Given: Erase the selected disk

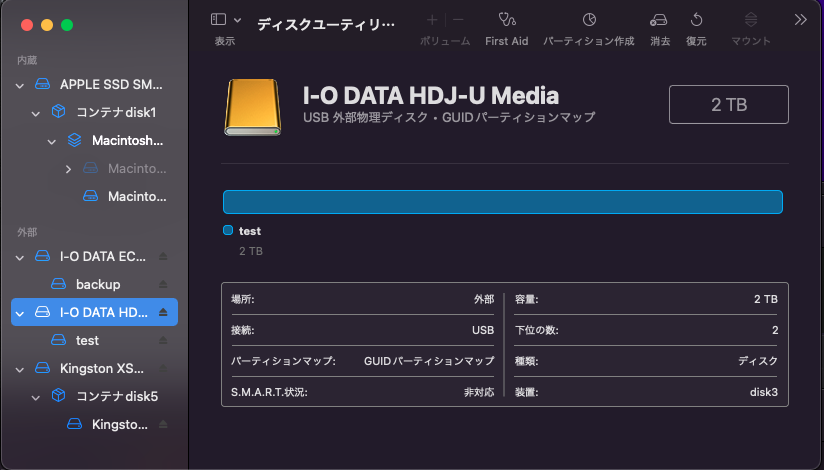Looking at the screenshot, I should click(658, 20).
